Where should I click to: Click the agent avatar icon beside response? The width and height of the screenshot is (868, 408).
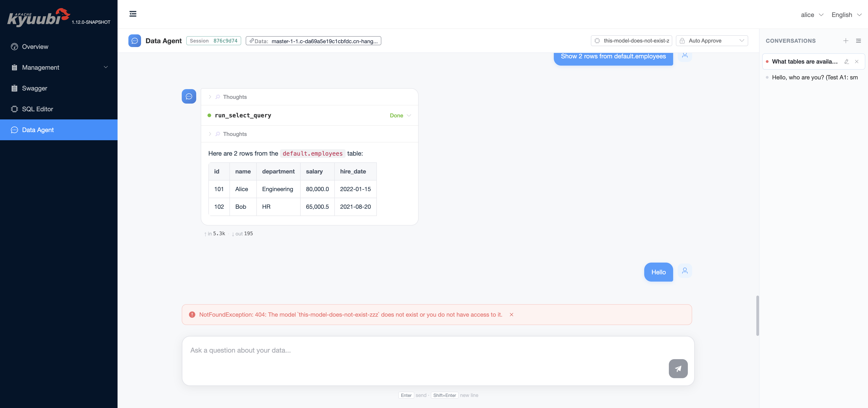click(189, 96)
